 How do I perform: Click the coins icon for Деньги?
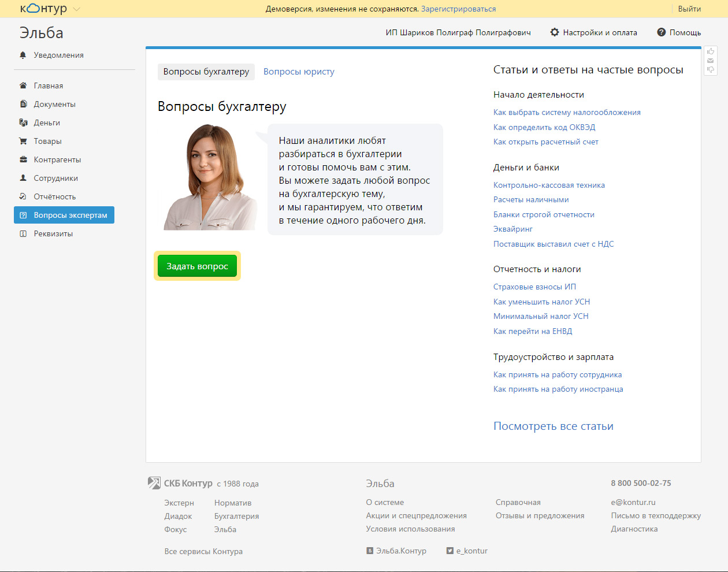[x=23, y=122]
